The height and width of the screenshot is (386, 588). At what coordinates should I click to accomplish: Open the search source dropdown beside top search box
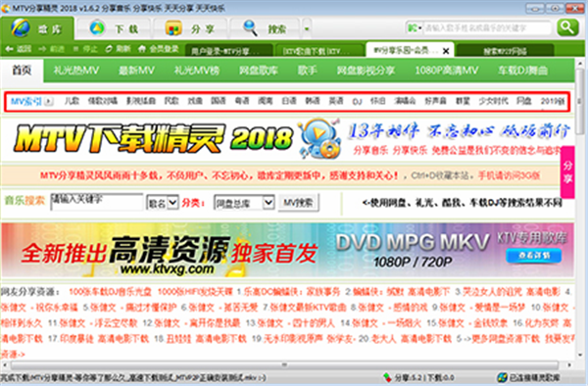pyautogui.click(x=415, y=28)
